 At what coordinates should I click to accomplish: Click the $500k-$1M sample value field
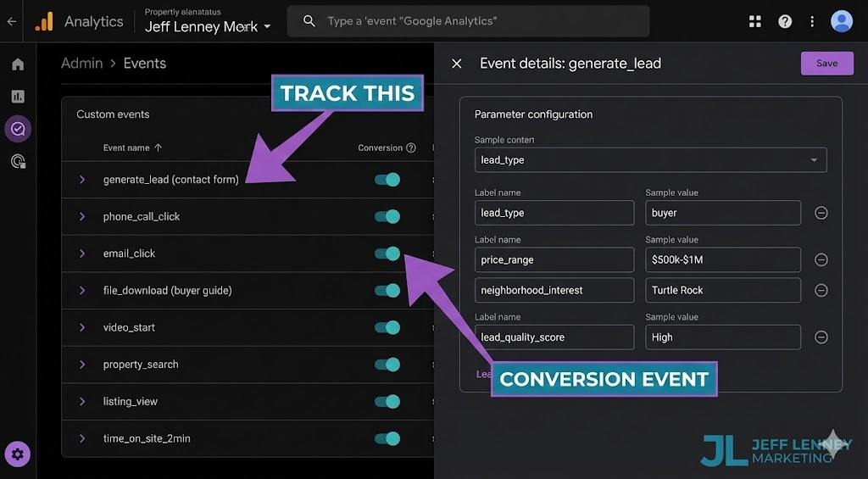(723, 259)
